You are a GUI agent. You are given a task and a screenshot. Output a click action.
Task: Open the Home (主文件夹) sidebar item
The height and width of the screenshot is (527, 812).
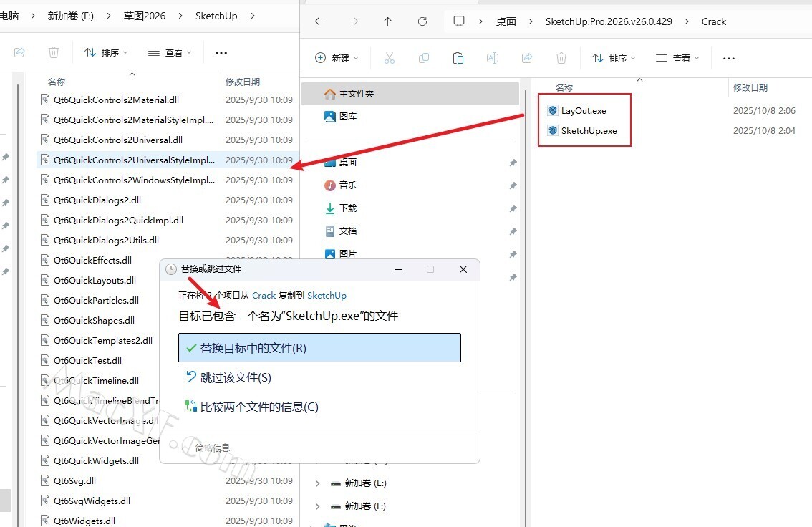click(x=356, y=94)
